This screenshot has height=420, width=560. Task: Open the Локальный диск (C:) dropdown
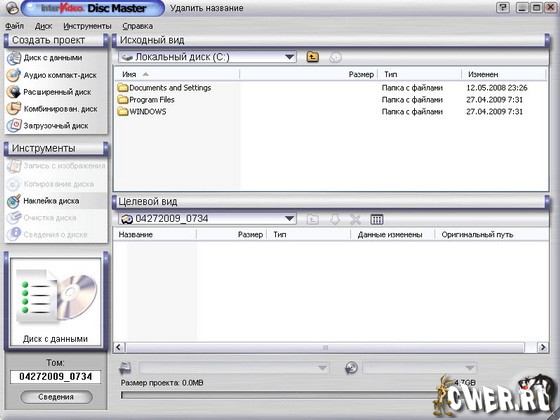click(x=289, y=57)
